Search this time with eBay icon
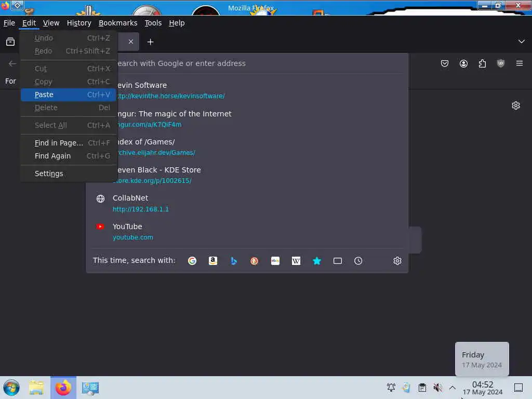 (x=275, y=261)
